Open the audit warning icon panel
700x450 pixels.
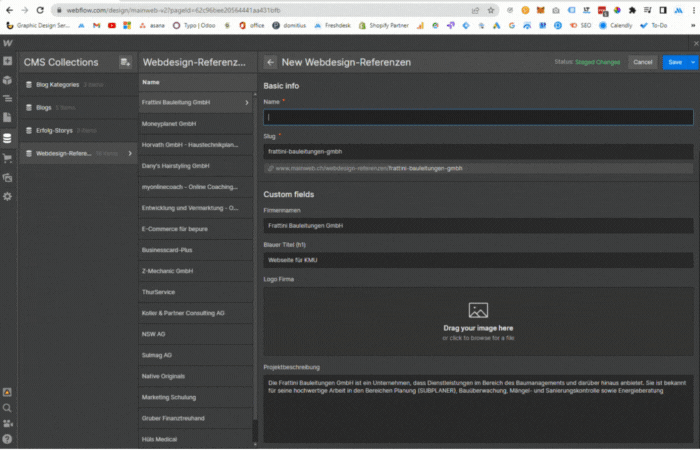click(x=8, y=392)
